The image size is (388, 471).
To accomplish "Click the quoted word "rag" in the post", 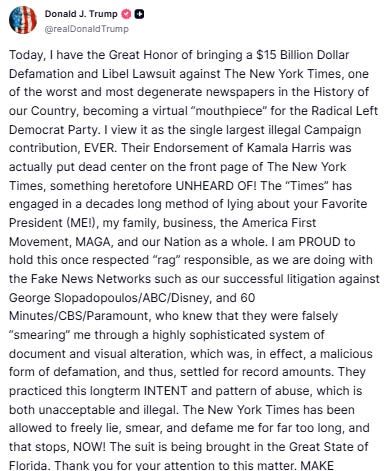I will point(168,260).
